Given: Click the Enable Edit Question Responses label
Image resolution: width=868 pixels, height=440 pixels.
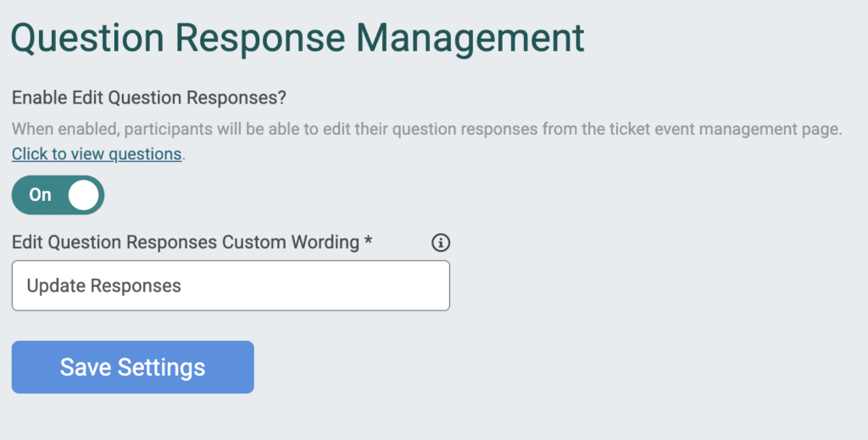Looking at the screenshot, I should [149, 98].
